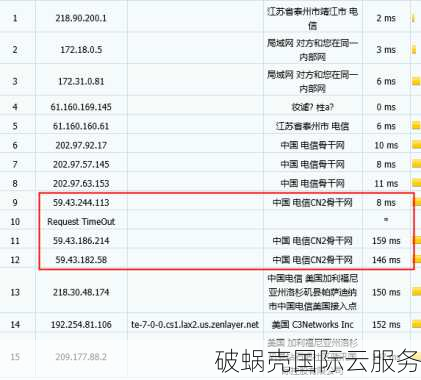This screenshot has height=380, width=421.
Task: Select backbone hop address 202.97.57.145
Action: [81, 164]
